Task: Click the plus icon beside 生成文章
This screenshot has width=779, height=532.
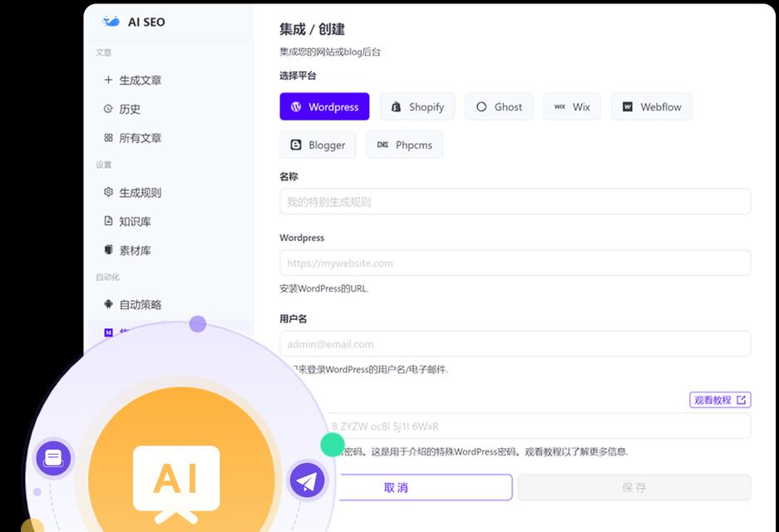Action: tap(108, 80)
